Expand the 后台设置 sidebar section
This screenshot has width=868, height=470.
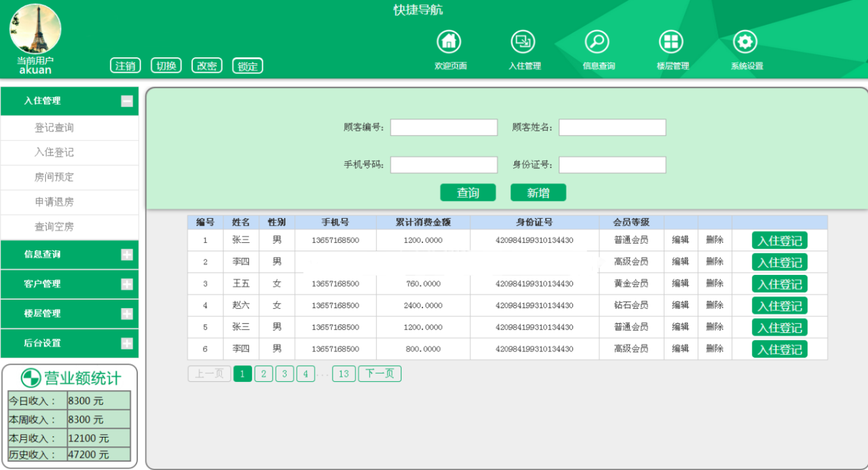click(126, 343)
